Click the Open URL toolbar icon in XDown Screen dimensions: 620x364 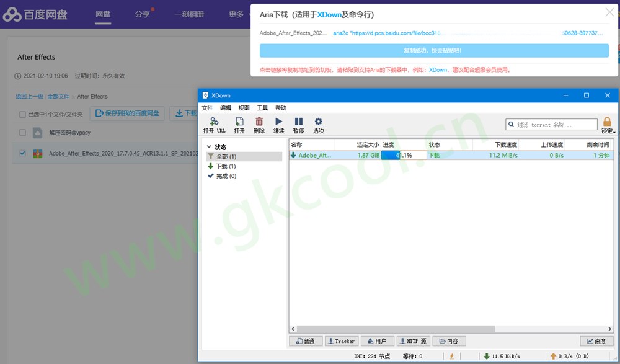214,121
